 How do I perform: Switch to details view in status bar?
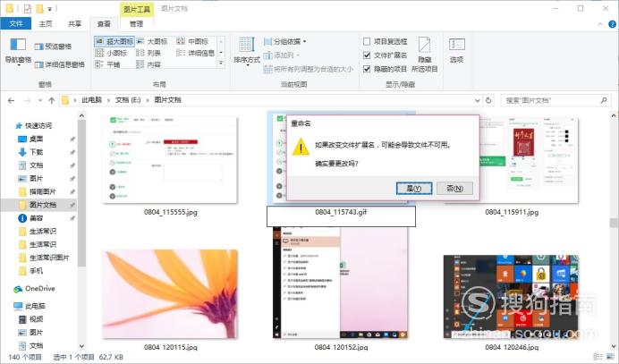click(598, 357)
